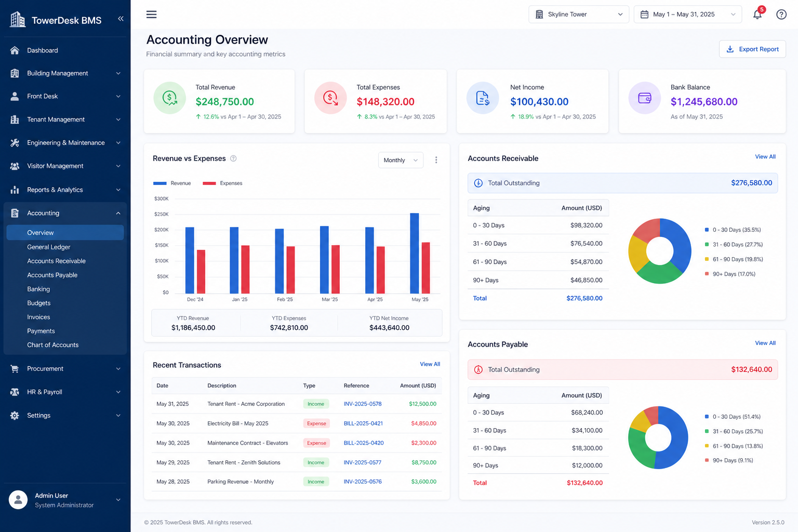Click the Dashboard home icon

pos(15,50)
